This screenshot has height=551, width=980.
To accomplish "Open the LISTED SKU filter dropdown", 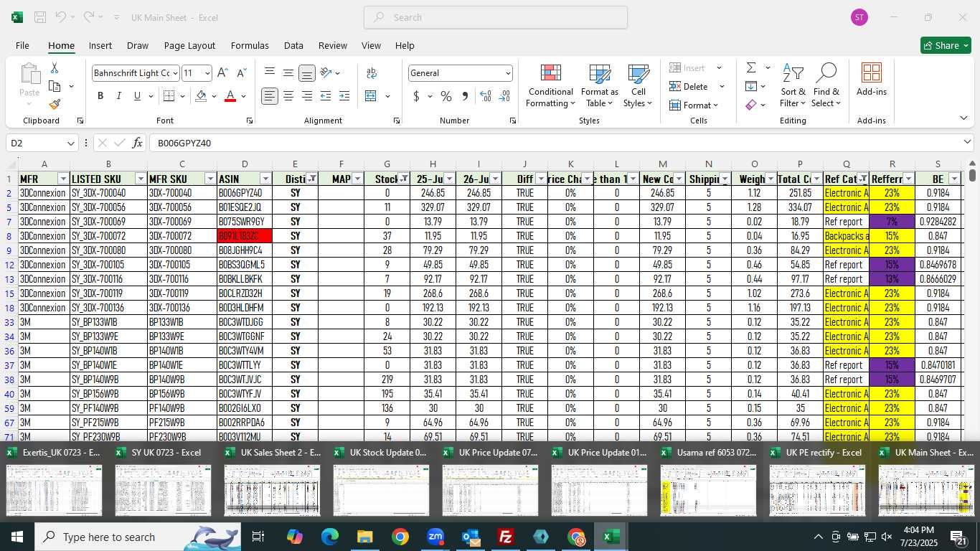I will click(x=140, y=179).
